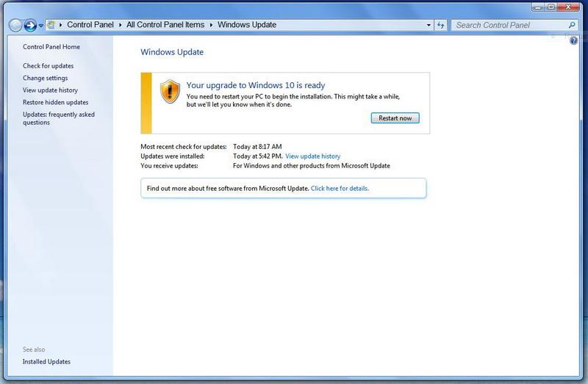588x384 pixels.
Task: Open Installed Updates under See also
Action: [x=46, y=361]
